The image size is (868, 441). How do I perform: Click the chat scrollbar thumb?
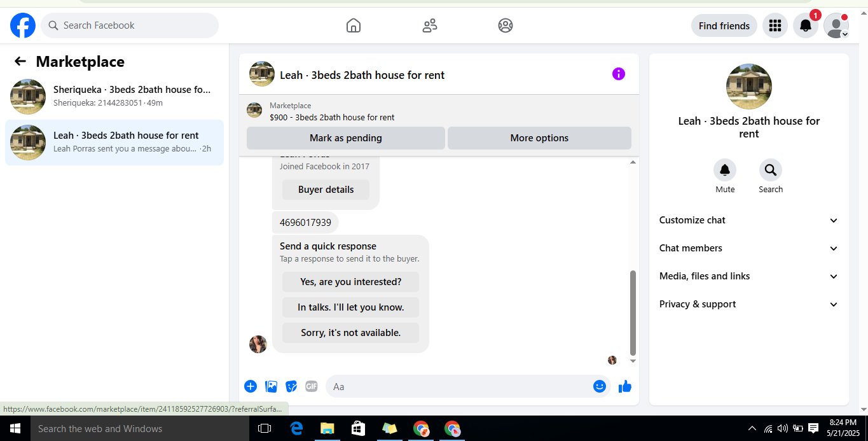click(x=633, y=312)
